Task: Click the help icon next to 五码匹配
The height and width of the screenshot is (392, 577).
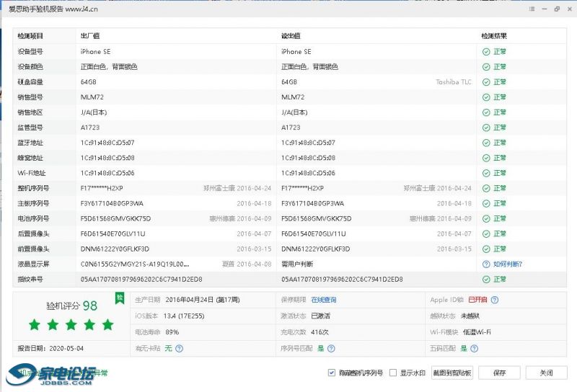Action: click(475, 348)
